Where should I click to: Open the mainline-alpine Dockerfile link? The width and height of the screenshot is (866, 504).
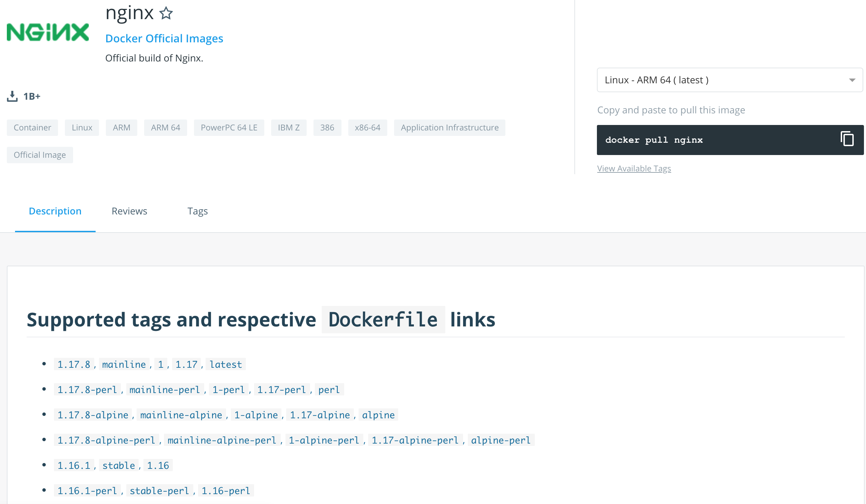coord(181,415)
